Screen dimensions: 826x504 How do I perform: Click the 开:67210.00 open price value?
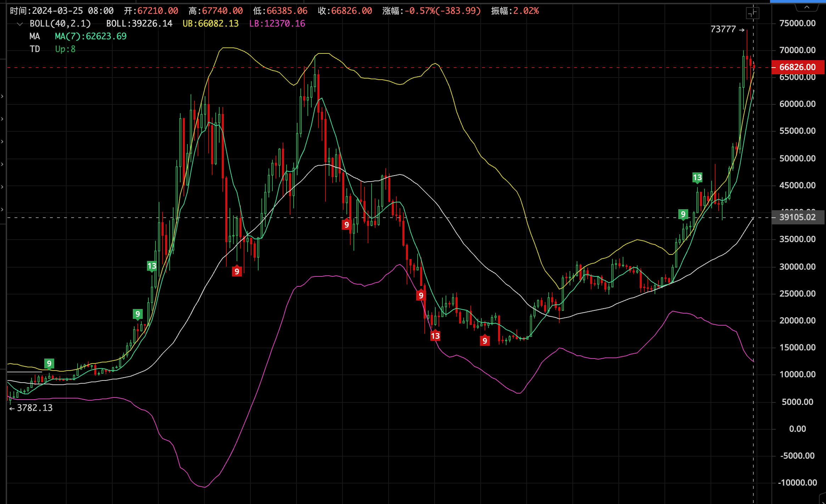tap(151, 11)
